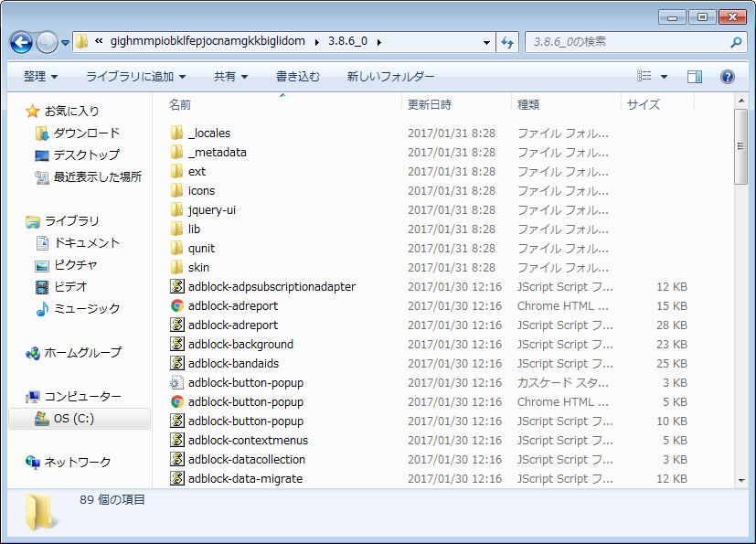
Task: Select お気に入り in the navigation pane
Action: [x=71, y=111]
